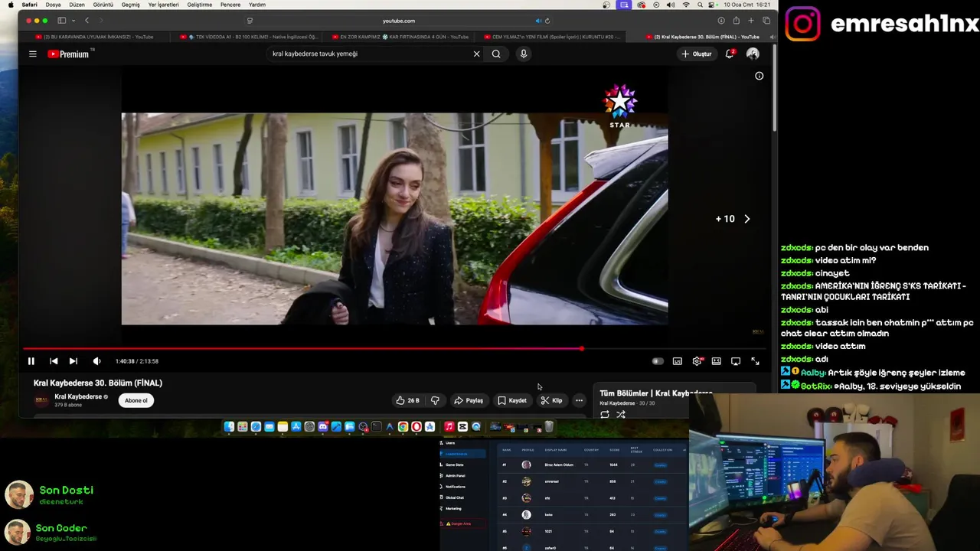This screenshot has height=551, width=980.
Task: Enter full screen mode
Action: click(755, 361)
